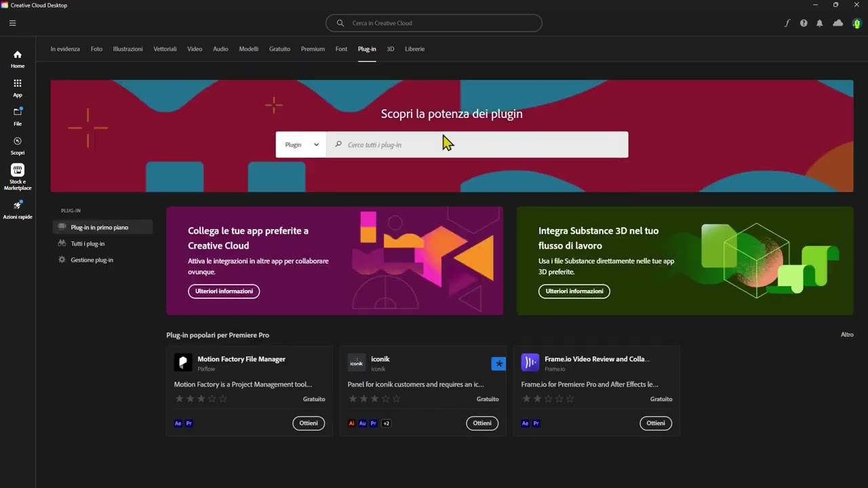Click magnifier icon in plugin search box
Screen dimensions: 868x488
point(338,144)
